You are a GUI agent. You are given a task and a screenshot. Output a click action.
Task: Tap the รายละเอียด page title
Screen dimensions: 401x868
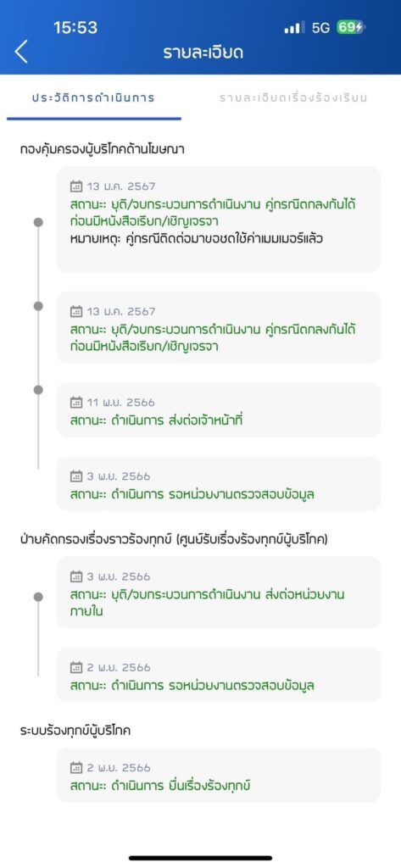(203, 53)
